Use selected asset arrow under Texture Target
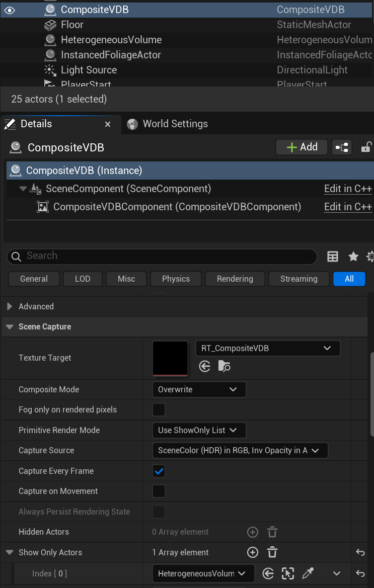This screenshot has width=374, height=588. point(204,366)
